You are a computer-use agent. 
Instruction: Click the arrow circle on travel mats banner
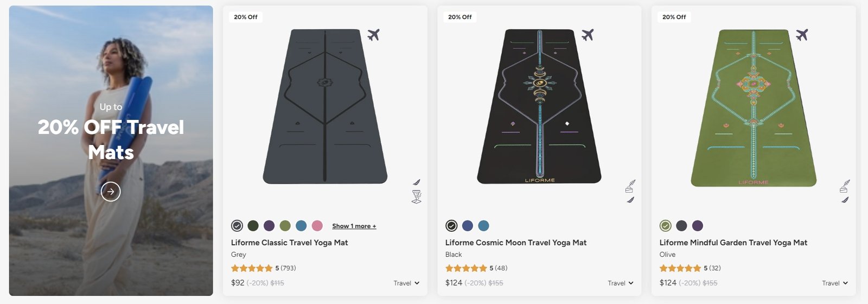[111, 191]
